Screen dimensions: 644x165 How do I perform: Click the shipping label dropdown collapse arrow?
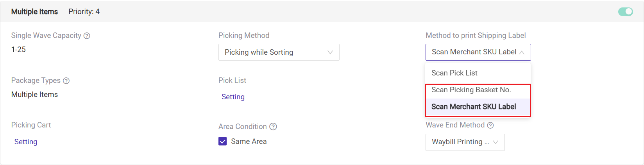pyautogui.click(x=522, y=52)
